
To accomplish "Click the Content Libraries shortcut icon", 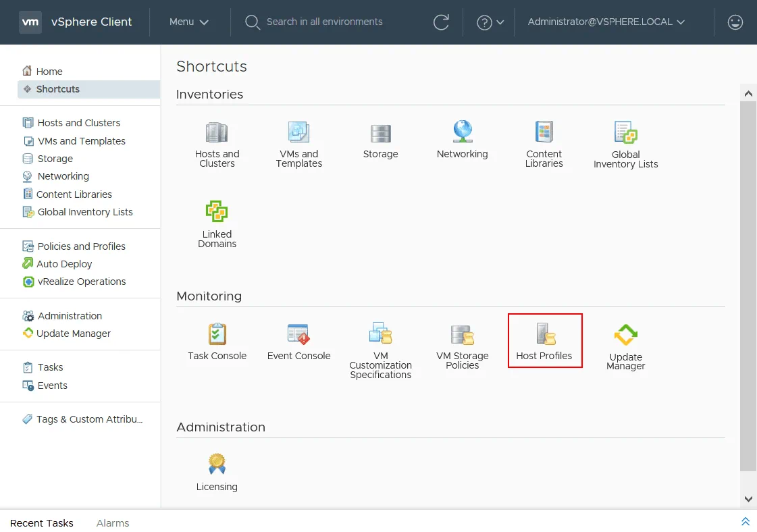I will click(544, 132).
